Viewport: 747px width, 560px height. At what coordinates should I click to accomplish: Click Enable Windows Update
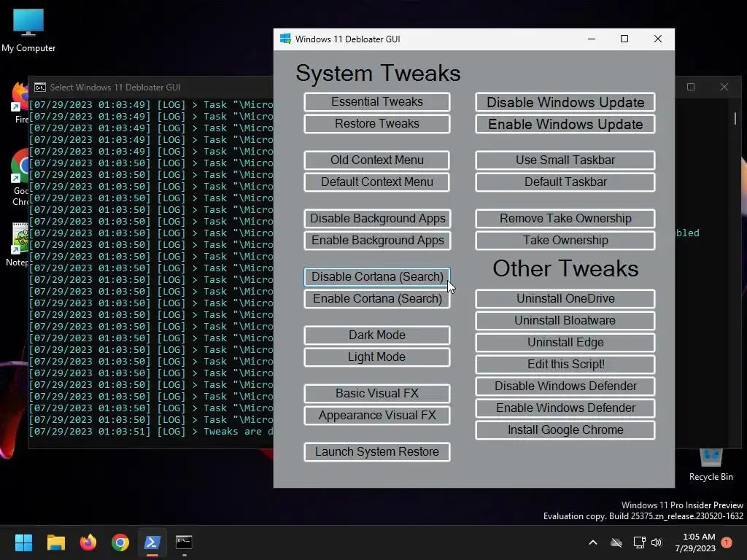[x=565, y=124]
